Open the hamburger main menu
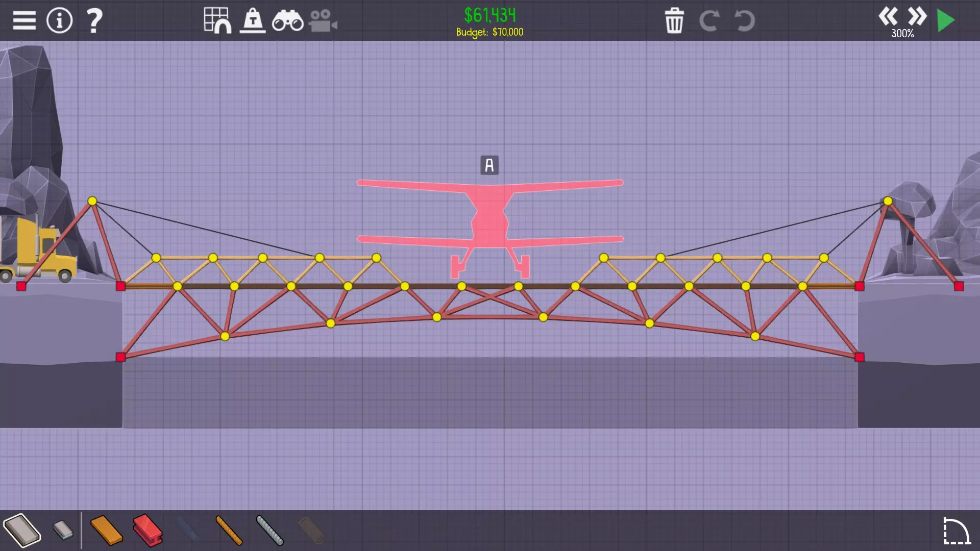Screen dimensions: 980x551 tap(24, 21)
